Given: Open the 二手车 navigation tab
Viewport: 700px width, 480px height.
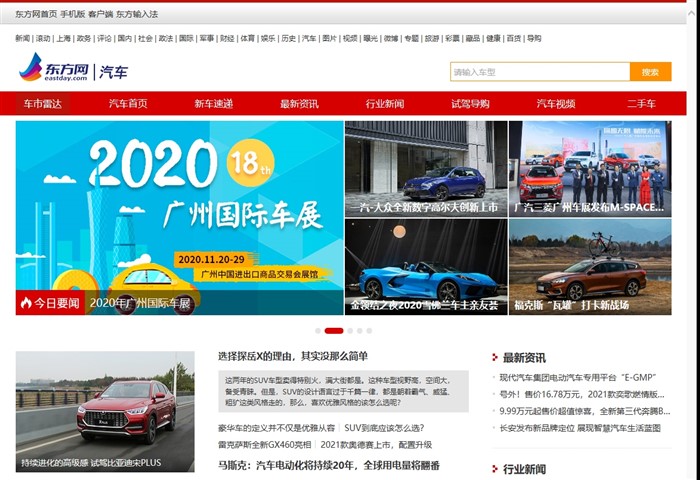Looking at the screenshot, I should [642, 104].
